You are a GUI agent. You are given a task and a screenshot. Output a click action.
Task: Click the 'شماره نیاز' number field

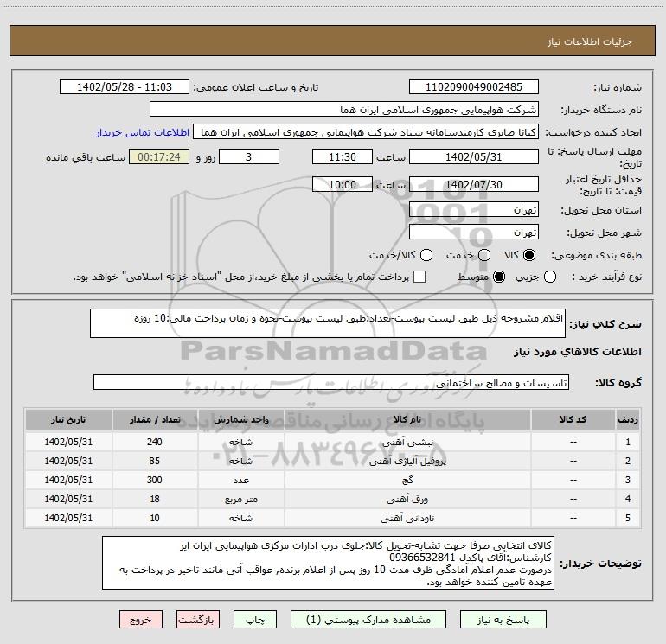tap(473, 87)
